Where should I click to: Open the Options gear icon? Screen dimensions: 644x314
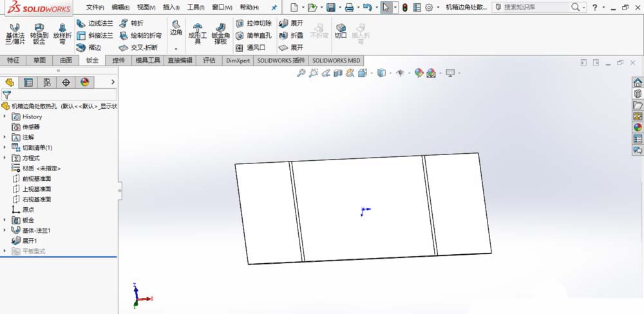point(429,7)
